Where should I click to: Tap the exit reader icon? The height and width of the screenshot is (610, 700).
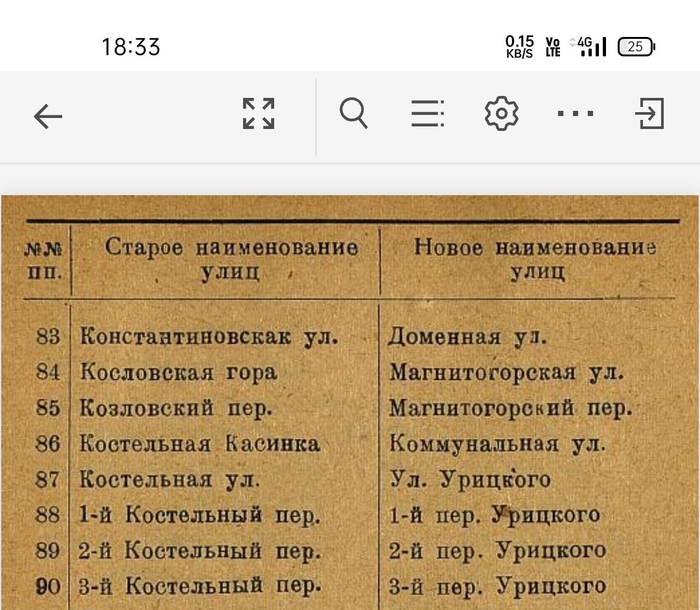click(x=649, y=113)
